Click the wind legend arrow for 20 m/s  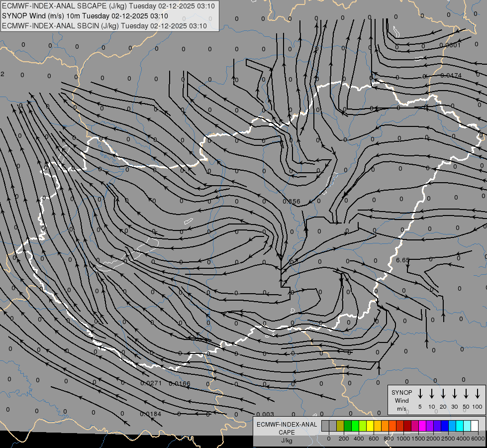[443, 394]
